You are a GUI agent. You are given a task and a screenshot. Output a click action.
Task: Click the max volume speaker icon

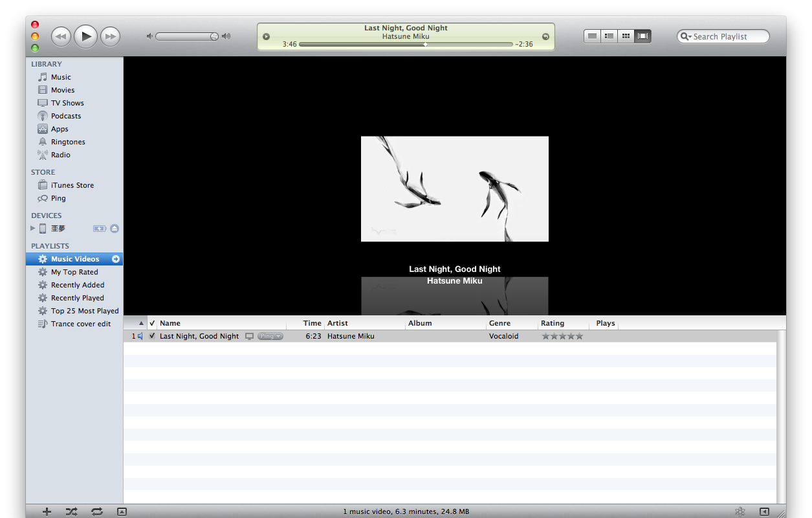coord(226,36)
